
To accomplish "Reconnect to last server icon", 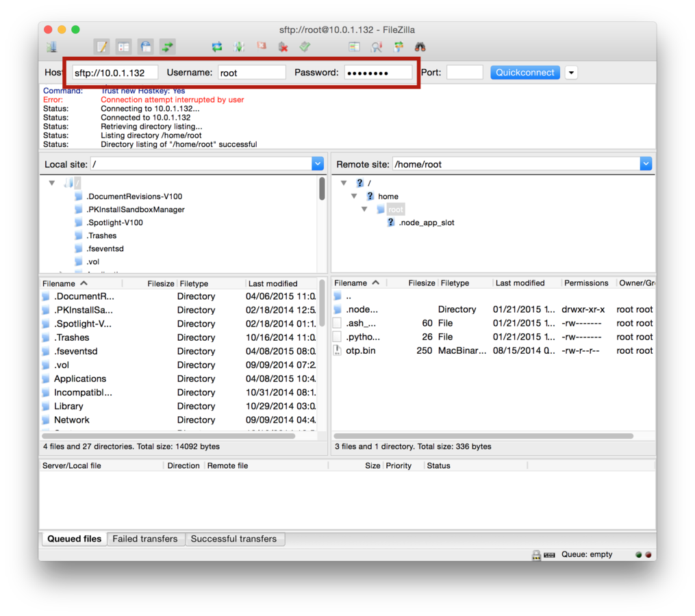I will 305,47.
